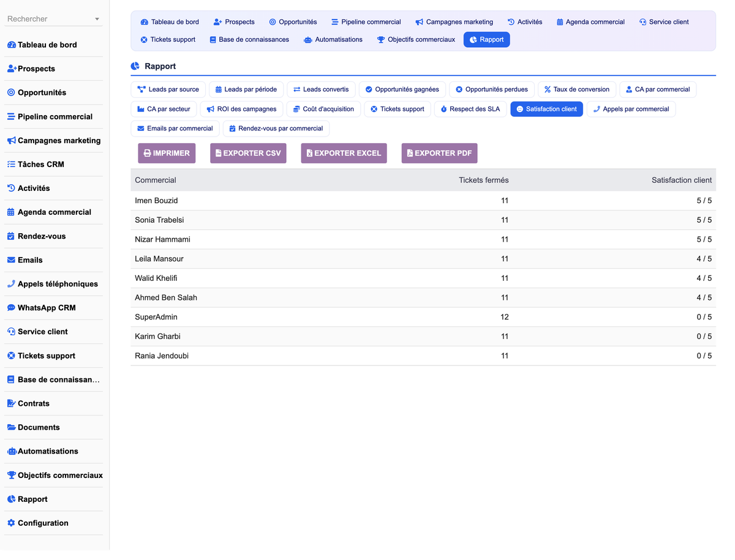
Task: Click the Documents folder icon
Action: (11, 427)
